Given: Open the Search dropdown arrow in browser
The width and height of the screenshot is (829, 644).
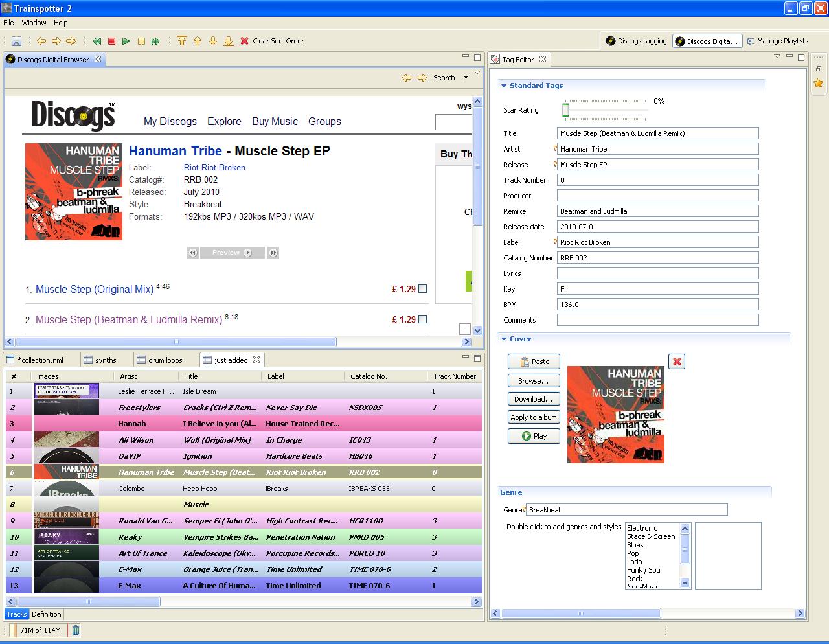Looking at the screenshot, I should click(466, 78).
